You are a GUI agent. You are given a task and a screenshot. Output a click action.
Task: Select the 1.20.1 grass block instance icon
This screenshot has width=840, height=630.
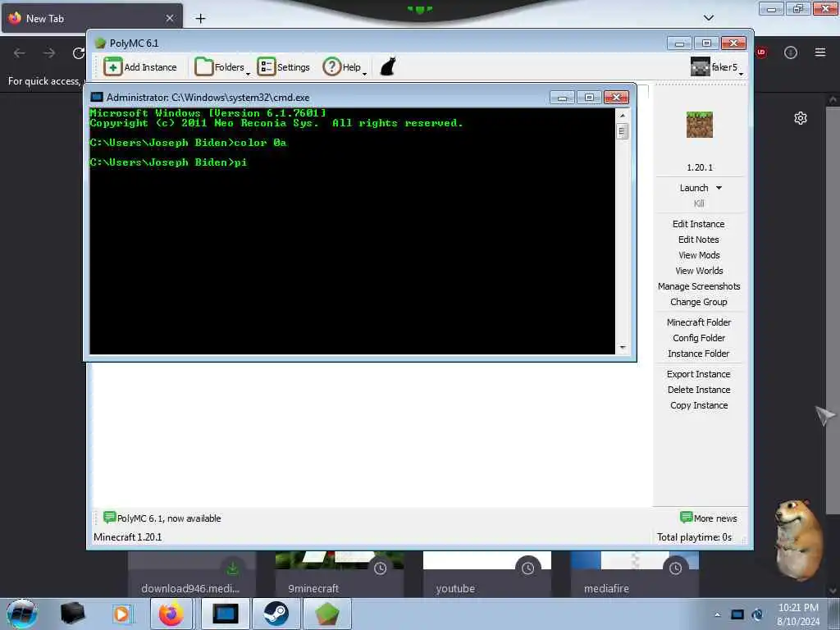(699, 125)
